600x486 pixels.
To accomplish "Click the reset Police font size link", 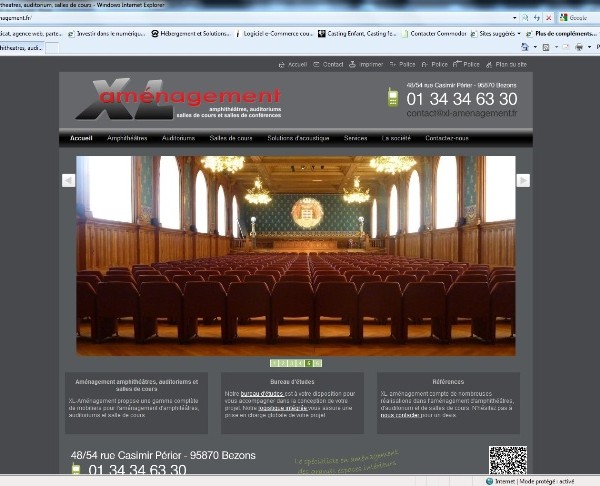I will [x=466, y=64].
